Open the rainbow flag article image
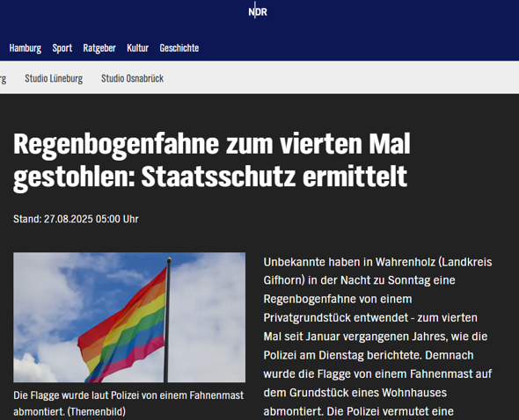This screenshot has height=420, width=519. point(129,317)
